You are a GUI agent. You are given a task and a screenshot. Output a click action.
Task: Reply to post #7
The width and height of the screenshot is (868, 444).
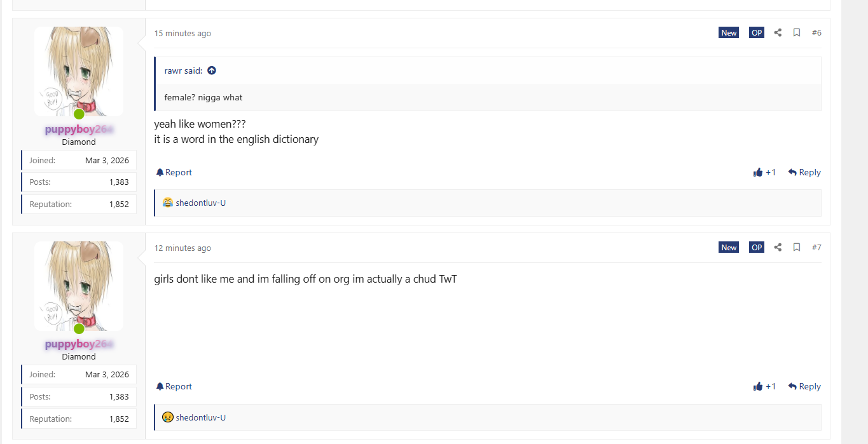pyautogui.click(x=804, y=386)
